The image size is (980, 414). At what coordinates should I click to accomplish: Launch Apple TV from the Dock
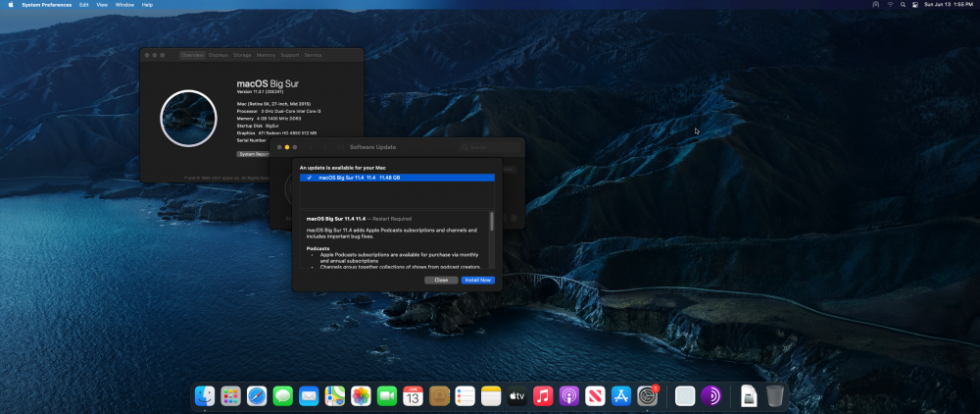coord(516,396)
